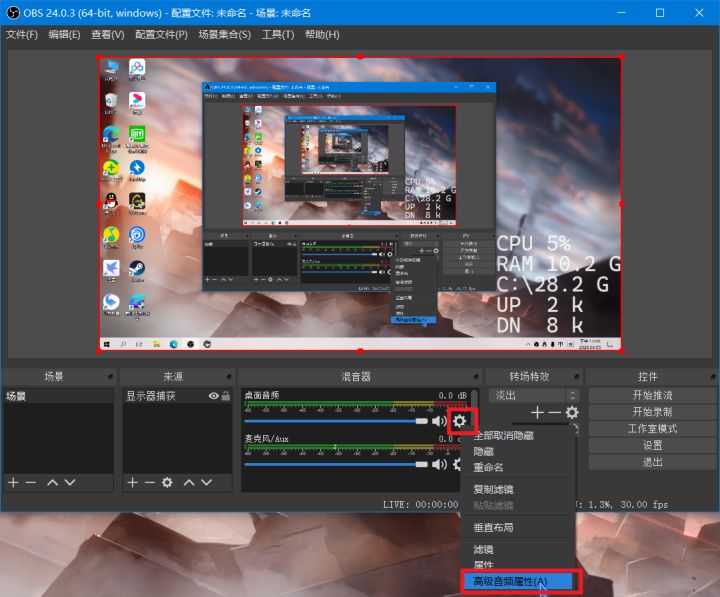This screenshot has height=597, width=720.
Task: Open transition properties via the 转场特效 gear icon
Action: point(572,412)
